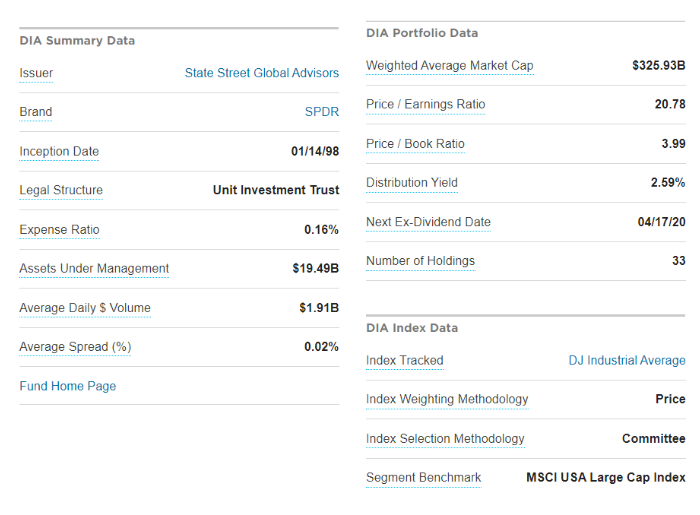Click Average Spread (%) label
The width and height of the screenshot is (700, 515).
(75, 347)
